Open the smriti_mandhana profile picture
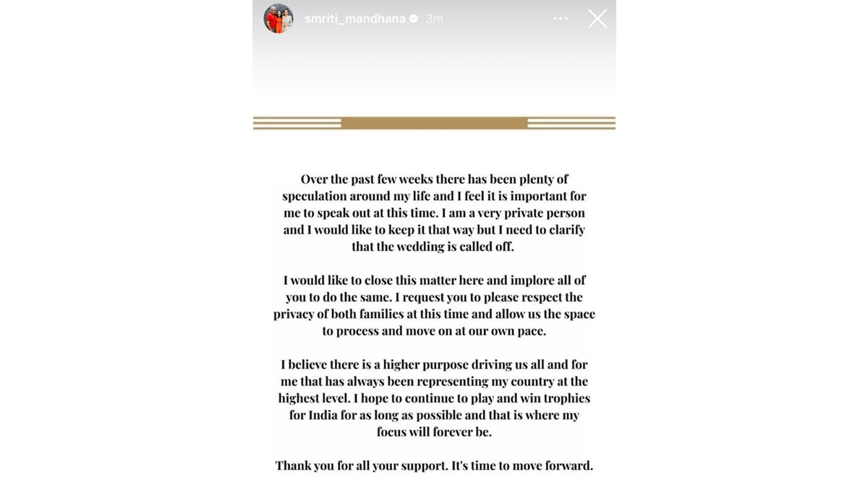Viewport: 868px width, 488px height. coord(278,19)
